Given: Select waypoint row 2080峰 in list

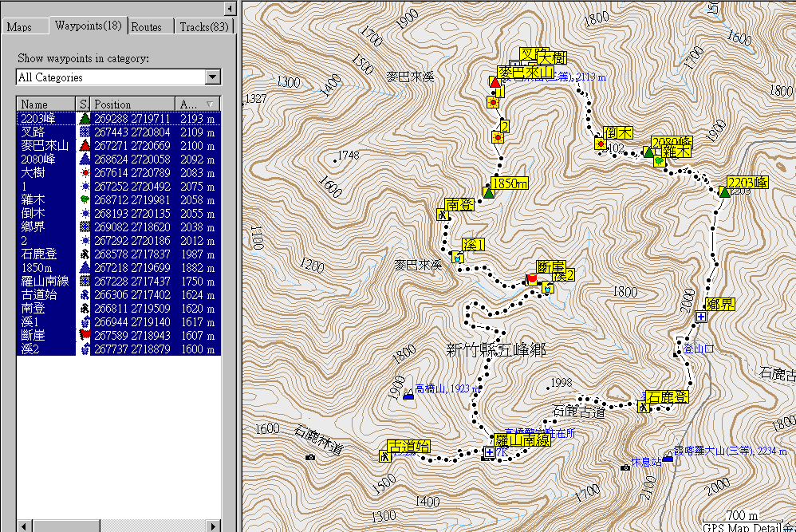Looking at the screenshot, I should pyautogui.click(x=119, y=159).
